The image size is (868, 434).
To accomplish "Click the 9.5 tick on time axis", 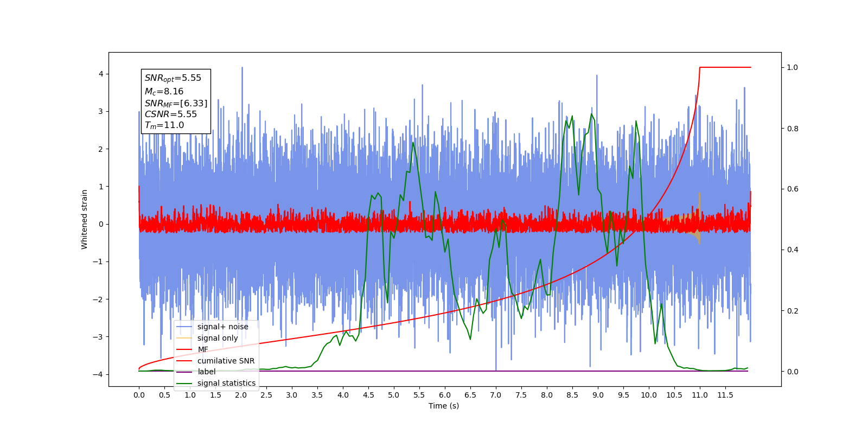I will pos(623,395).
